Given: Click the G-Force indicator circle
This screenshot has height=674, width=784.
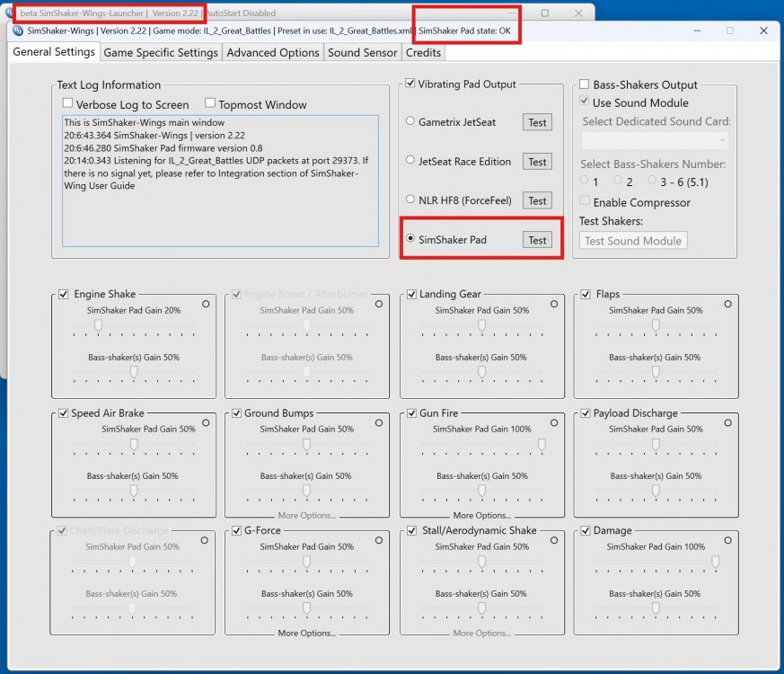Looking at the screenshot, I should [379, 540].
